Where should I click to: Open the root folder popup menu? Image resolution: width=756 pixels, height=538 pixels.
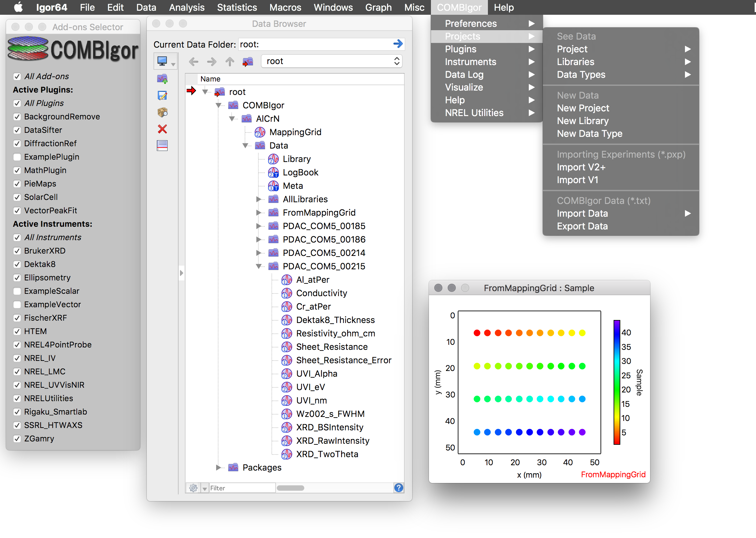[331, 61]
